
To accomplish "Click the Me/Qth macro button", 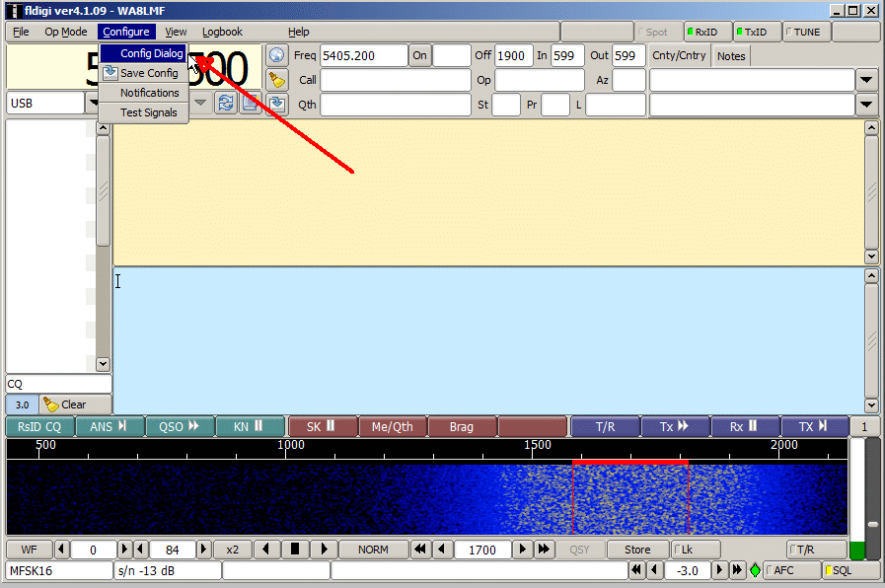I will tap(393, 426).
